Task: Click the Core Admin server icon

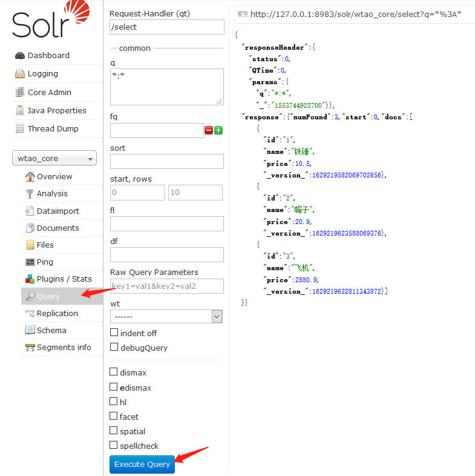Action: coord(20,92)
